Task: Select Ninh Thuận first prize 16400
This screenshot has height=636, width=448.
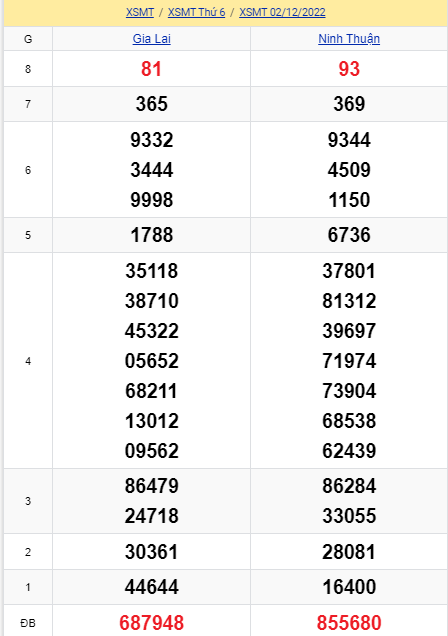Action: [349, 587]
